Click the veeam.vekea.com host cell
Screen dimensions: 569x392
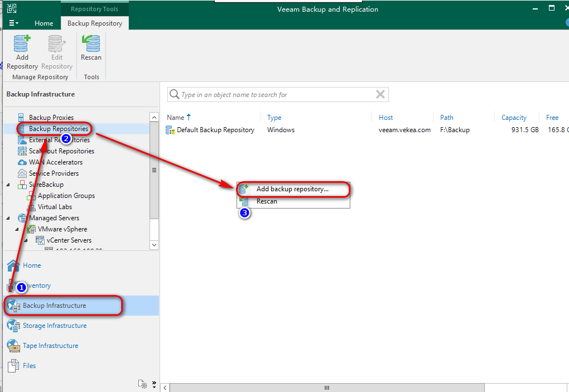point(404,130)
